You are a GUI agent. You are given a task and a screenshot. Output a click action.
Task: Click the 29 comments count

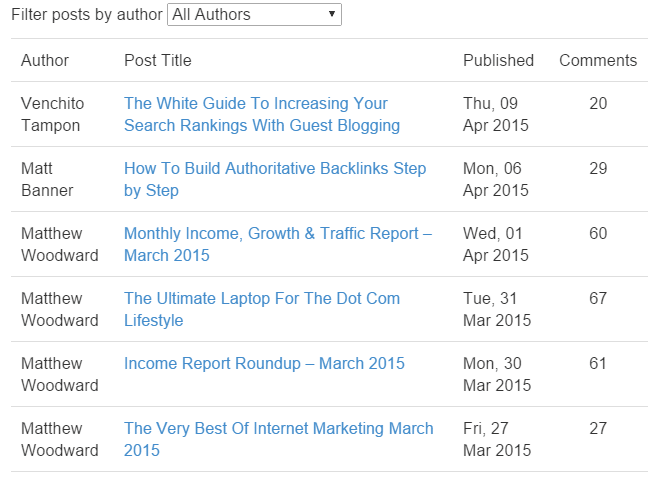(598, 168)
